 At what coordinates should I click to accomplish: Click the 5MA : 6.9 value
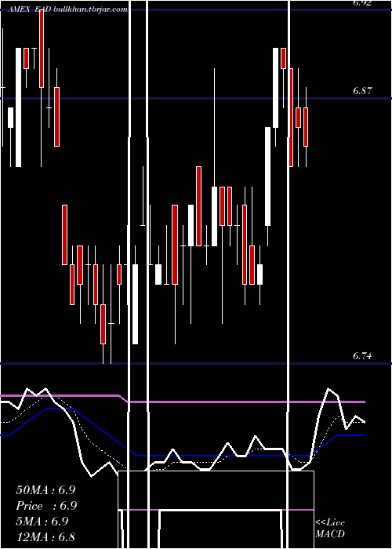pyautogui.click(x=42, y=522)
